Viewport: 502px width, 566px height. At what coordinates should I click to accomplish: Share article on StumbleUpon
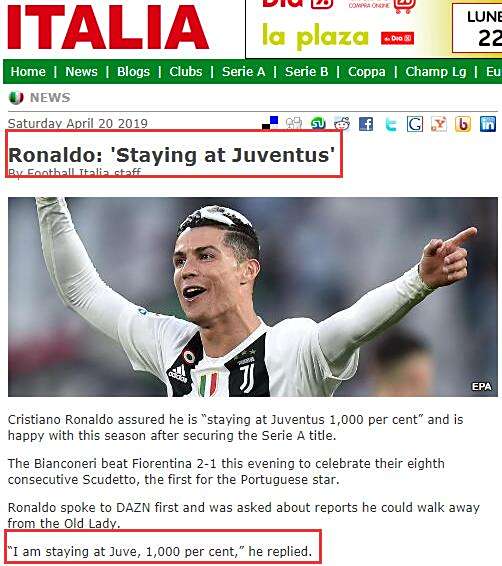click(x=318, y=124)
